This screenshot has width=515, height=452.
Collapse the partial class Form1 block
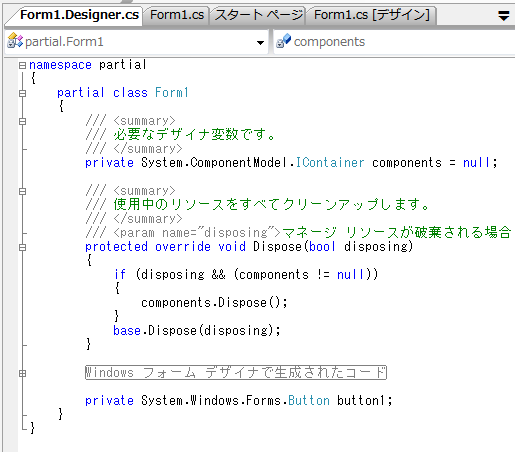pos(22,93)
